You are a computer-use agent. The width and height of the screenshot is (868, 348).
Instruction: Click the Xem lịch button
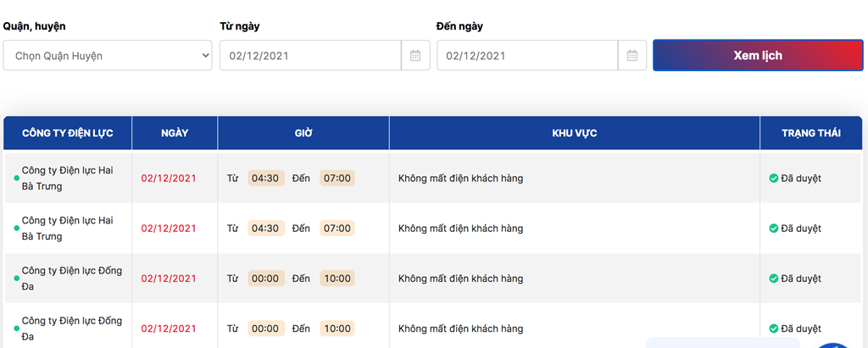click(758, 55)
